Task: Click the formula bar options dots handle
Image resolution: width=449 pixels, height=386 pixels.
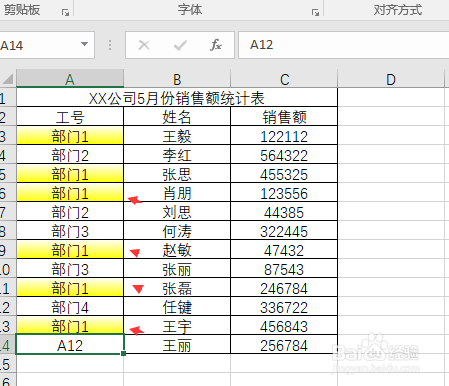Action: point(110,45)
